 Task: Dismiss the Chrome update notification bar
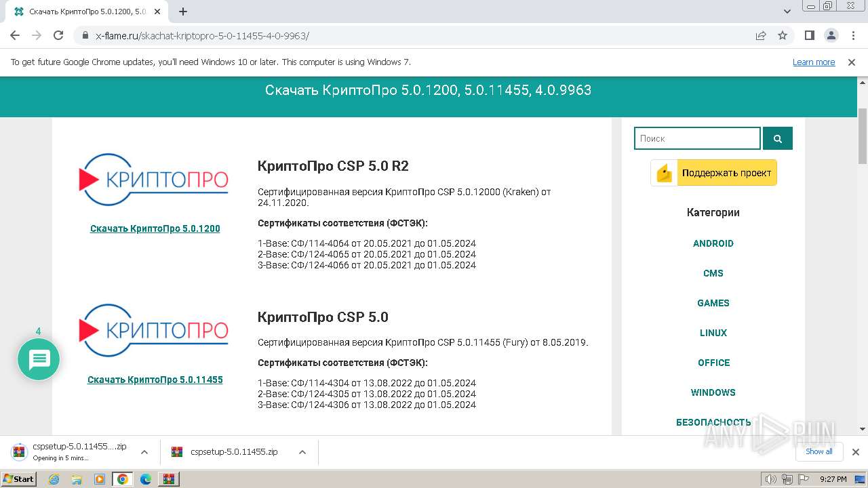click(852, 62)
